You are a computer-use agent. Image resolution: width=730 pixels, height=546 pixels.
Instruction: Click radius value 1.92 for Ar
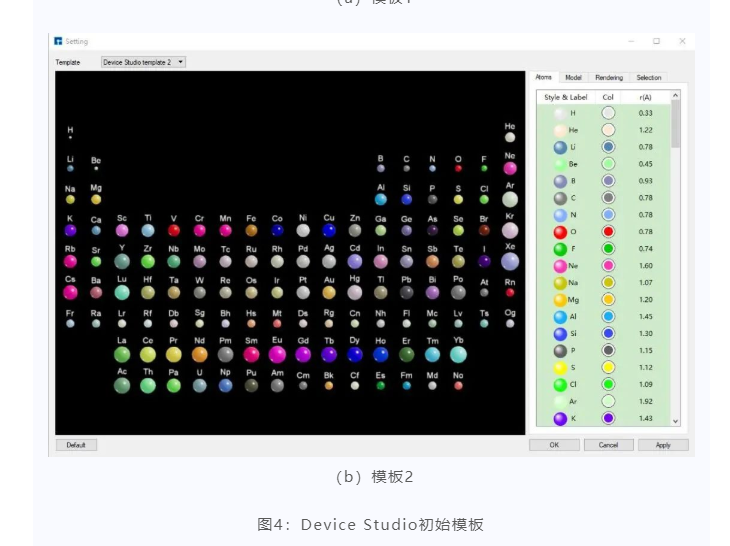(645, 401)
